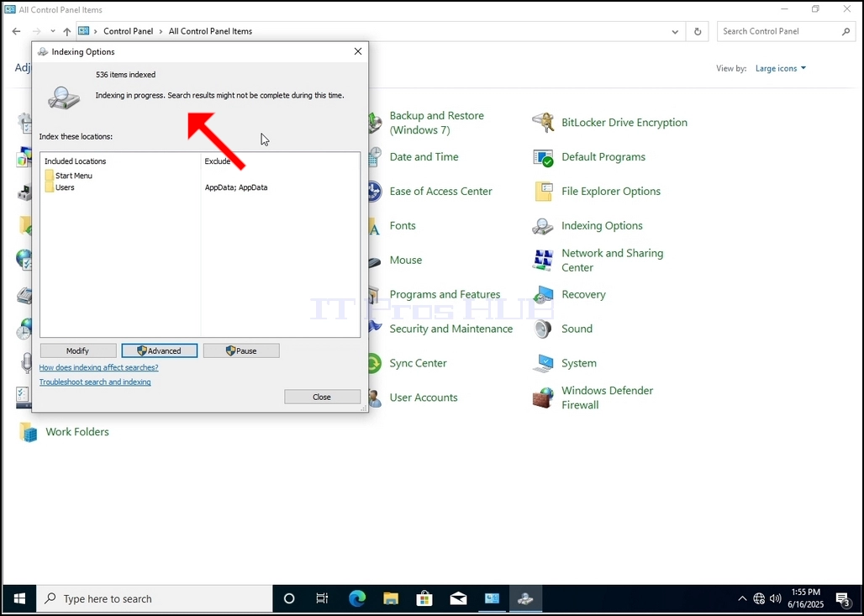Select Users included location

pyautogui.click(x=60, y=187)
